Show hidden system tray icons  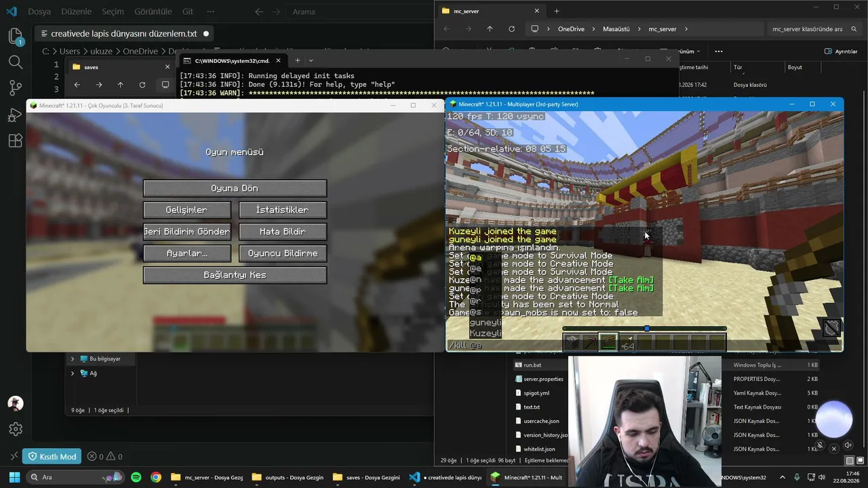782,477
